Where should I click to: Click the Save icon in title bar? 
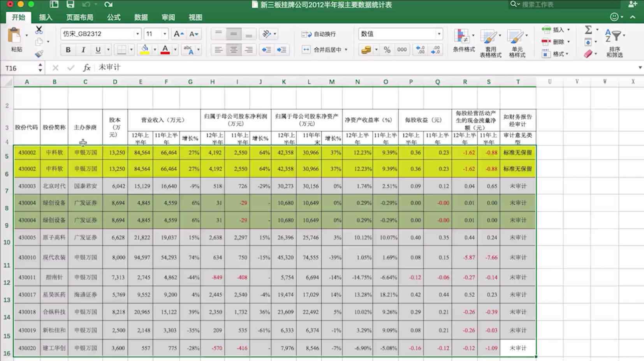[70, 4]
